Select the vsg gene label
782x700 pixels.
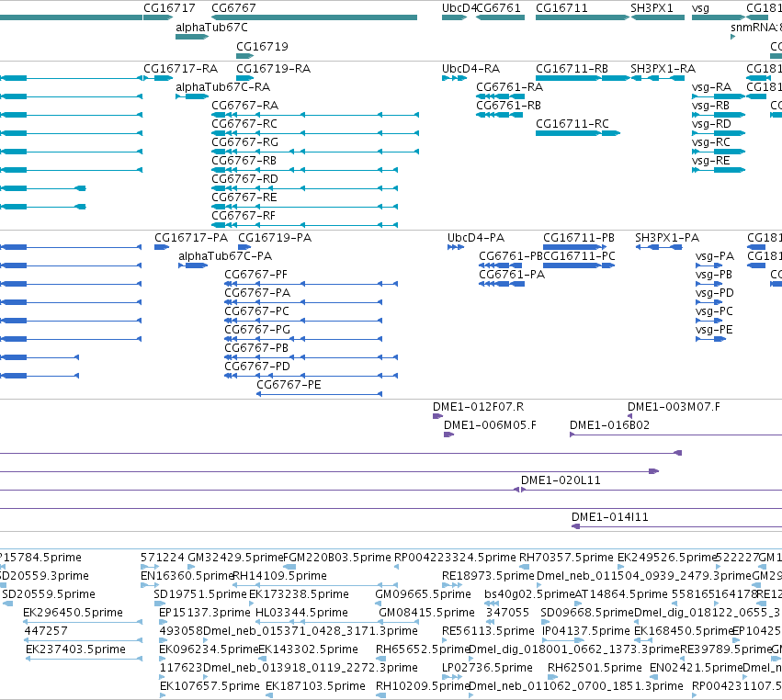click(x=700, y=8)
